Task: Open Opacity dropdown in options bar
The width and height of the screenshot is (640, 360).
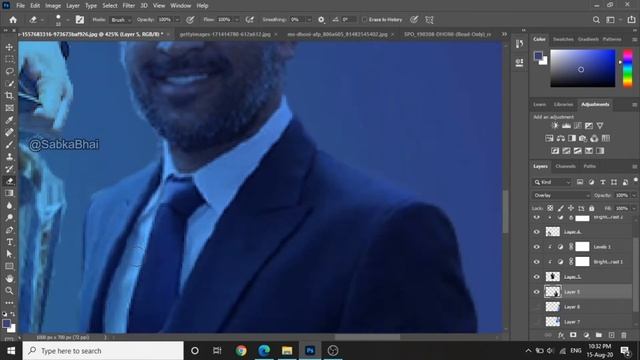Action: (177, 20)
